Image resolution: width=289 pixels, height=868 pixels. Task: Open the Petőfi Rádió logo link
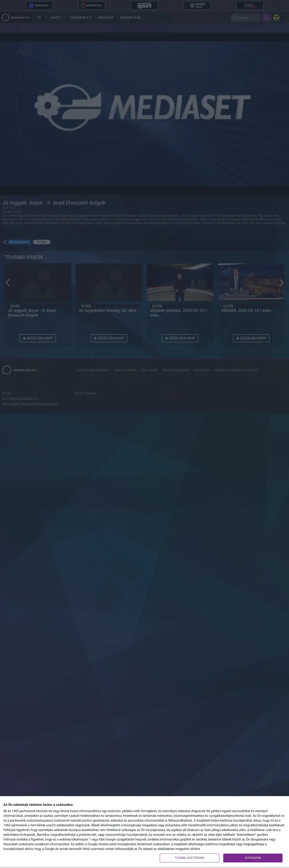tap(197, 5)
